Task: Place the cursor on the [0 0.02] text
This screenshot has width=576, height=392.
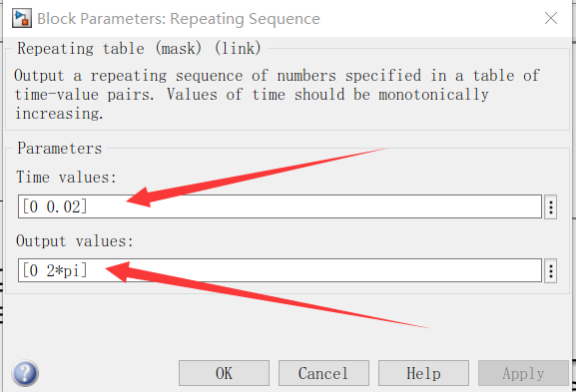Action: tap(55, 206)
